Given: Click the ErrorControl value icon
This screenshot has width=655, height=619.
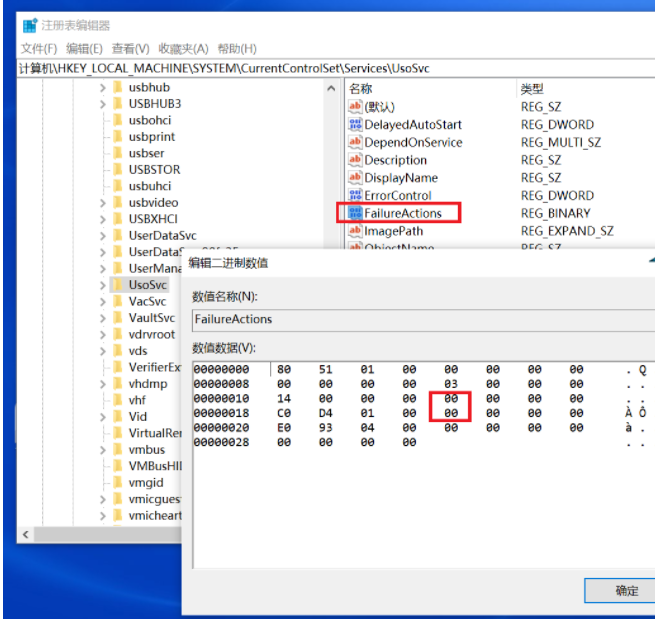Looking at the screenshot, I should point(354,196).
